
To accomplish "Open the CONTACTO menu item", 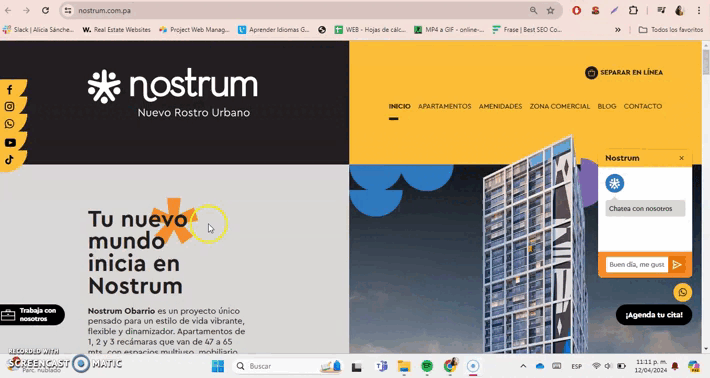I will click(643, 106).
